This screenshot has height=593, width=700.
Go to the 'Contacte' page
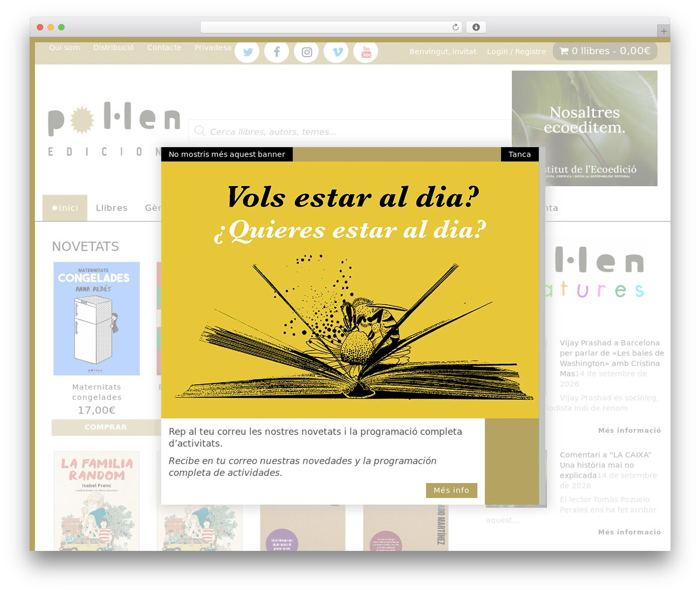tap(164, 48)
